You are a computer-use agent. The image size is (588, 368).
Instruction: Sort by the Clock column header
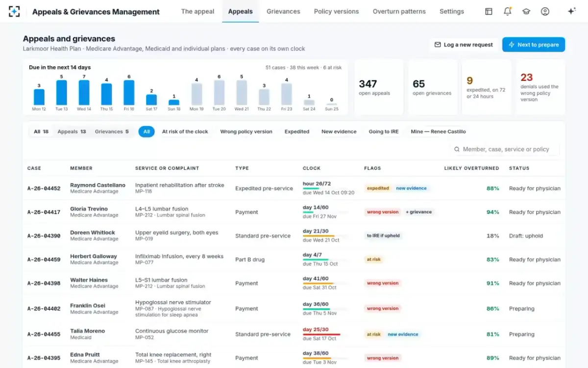click(x=312, y=168)
